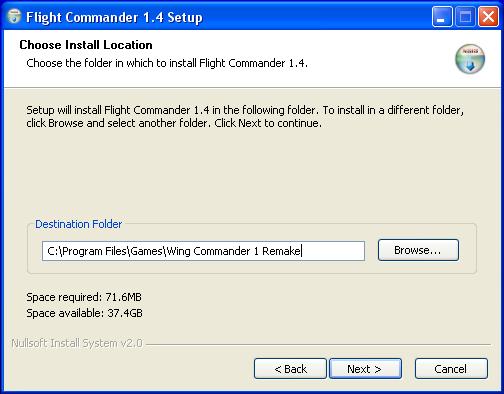The image size is (504, 394).
Task: Focus the destination folder path field
Action: click(203, 251)
